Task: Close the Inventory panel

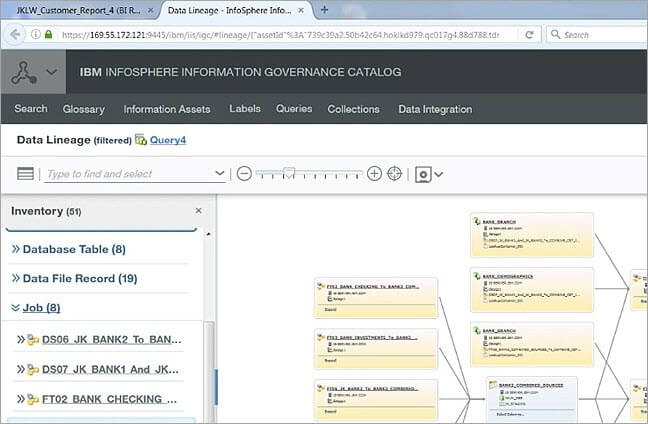Action: 198,211
